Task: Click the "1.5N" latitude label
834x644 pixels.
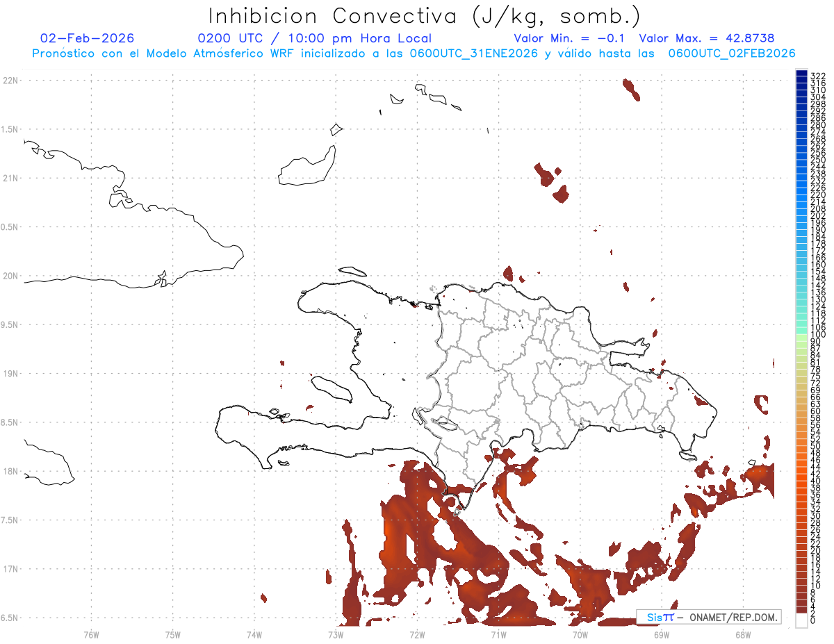Action: click(10, 129)
